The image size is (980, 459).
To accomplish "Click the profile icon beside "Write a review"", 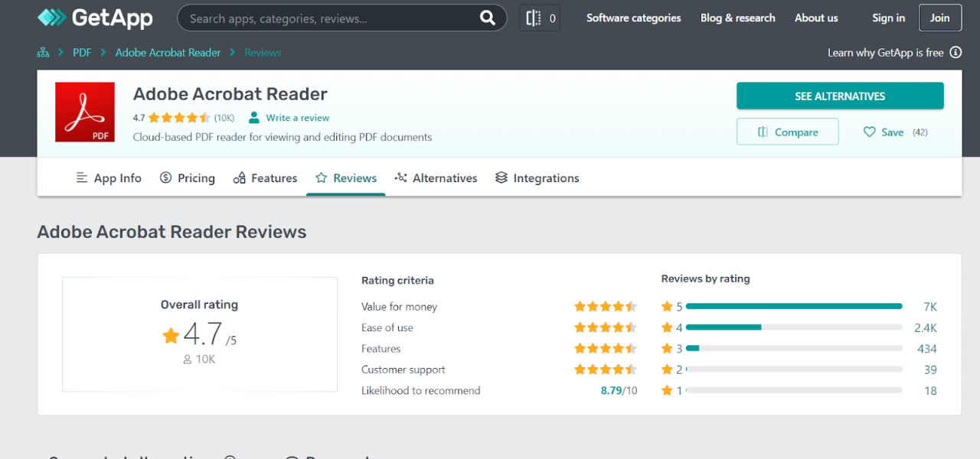I will pyautogui.click(x=253, y=117).
